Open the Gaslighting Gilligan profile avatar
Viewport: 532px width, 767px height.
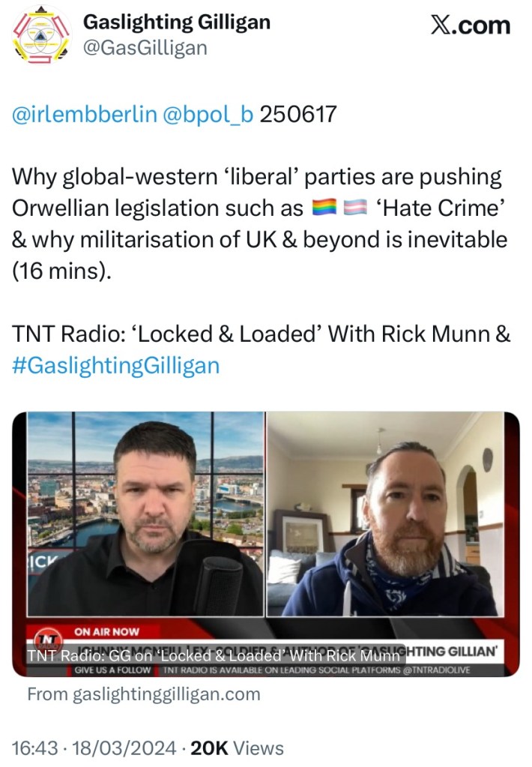pos(41,34)
